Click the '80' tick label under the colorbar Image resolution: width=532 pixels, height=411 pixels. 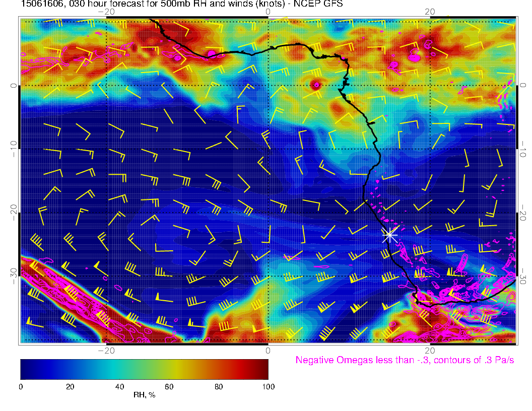[x=219, y=387]
